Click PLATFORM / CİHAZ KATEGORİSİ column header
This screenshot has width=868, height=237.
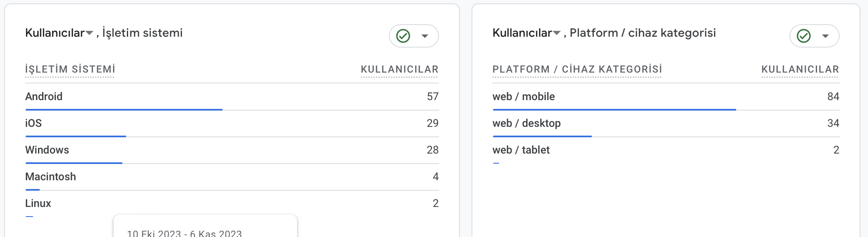pyautogui.click(x=577, y=69)
